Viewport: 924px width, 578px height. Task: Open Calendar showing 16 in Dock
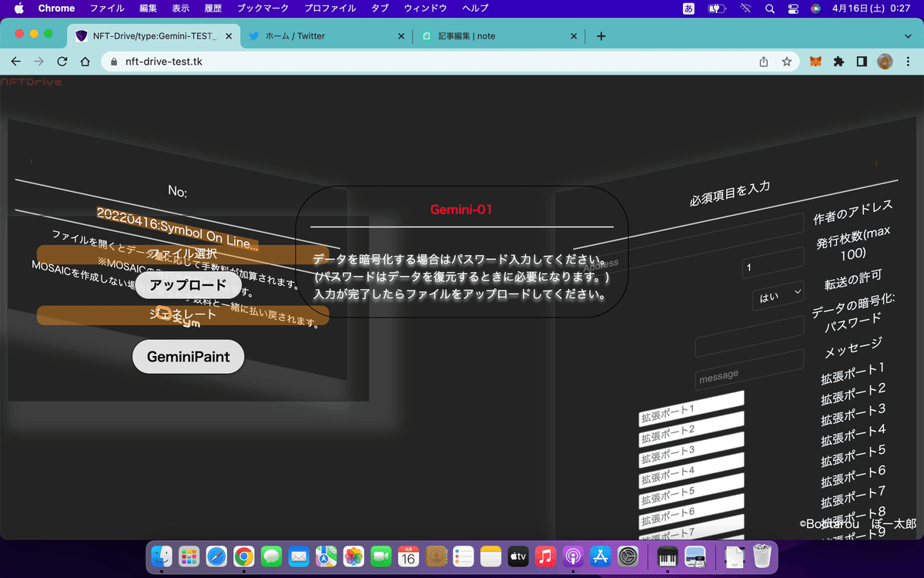[408, 556]
